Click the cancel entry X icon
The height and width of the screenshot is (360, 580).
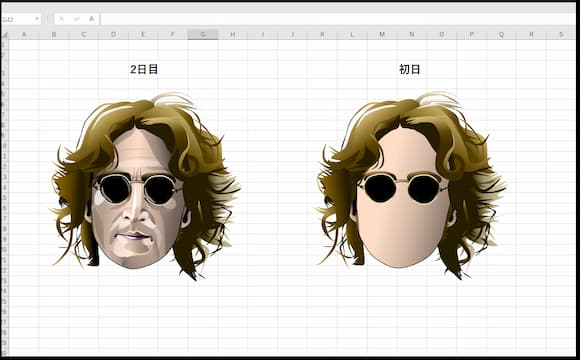(x=61, y=18)
